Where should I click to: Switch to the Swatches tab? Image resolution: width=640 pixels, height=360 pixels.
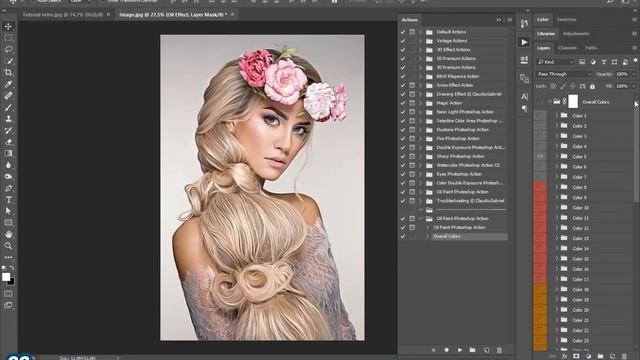click(567, 20)
